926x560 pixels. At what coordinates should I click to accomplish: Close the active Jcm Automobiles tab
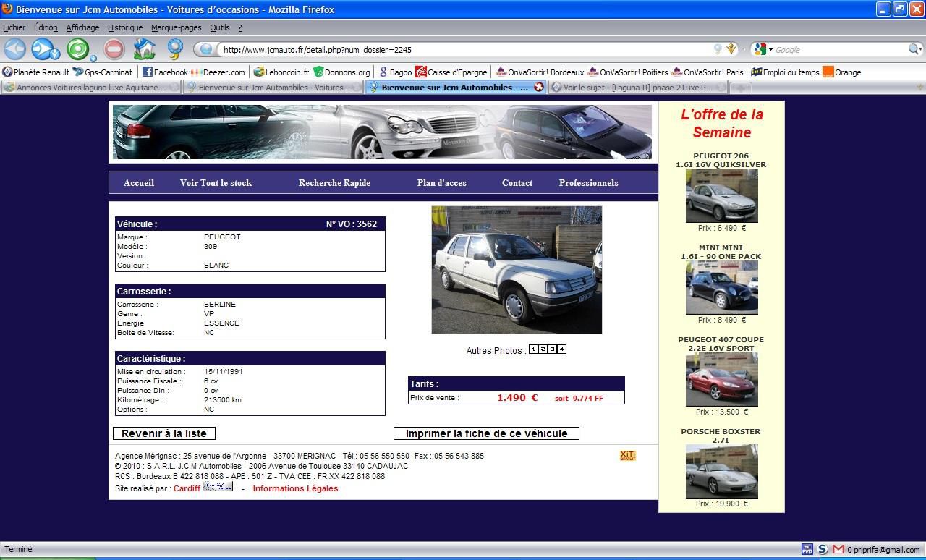[x=539, y=87]
